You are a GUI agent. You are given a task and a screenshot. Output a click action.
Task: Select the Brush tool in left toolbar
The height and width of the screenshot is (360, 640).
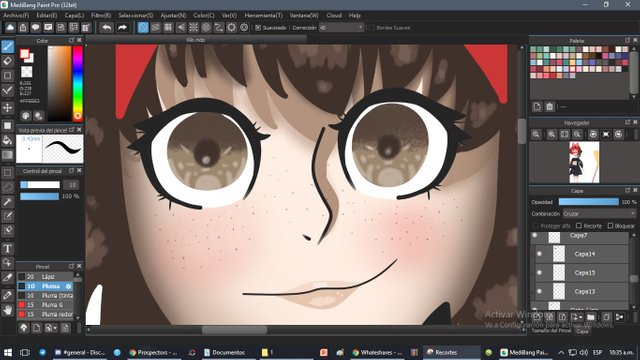[x=7, y=46]
